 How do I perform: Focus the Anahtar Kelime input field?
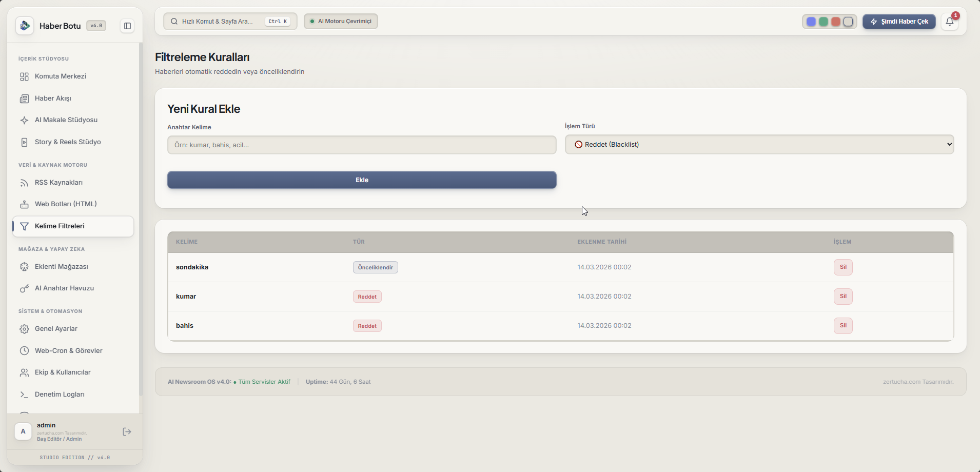362,145
